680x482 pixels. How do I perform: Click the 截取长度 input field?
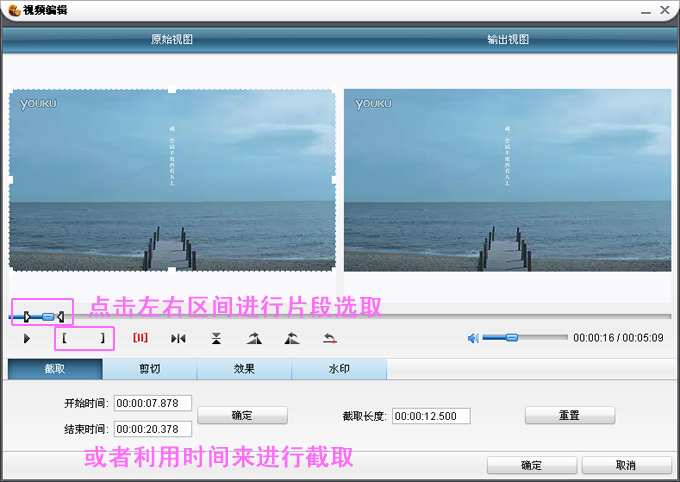[431, 416]
